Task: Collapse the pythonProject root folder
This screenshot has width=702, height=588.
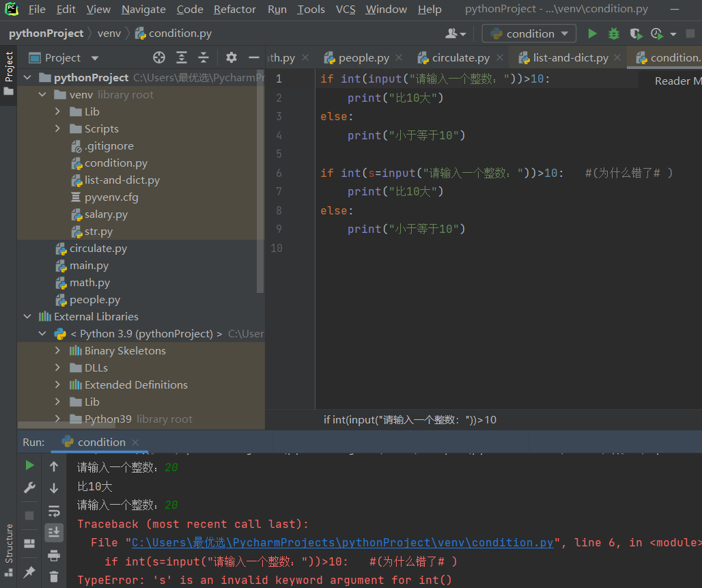Action: coord(28,77)
